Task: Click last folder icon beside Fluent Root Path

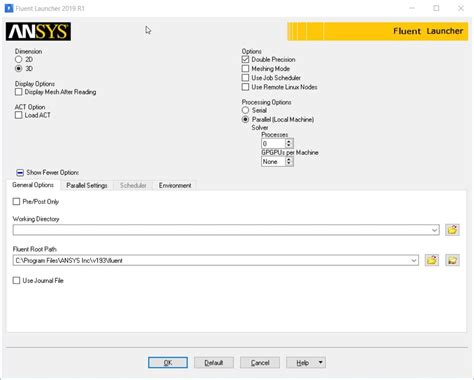Action: 452,260
